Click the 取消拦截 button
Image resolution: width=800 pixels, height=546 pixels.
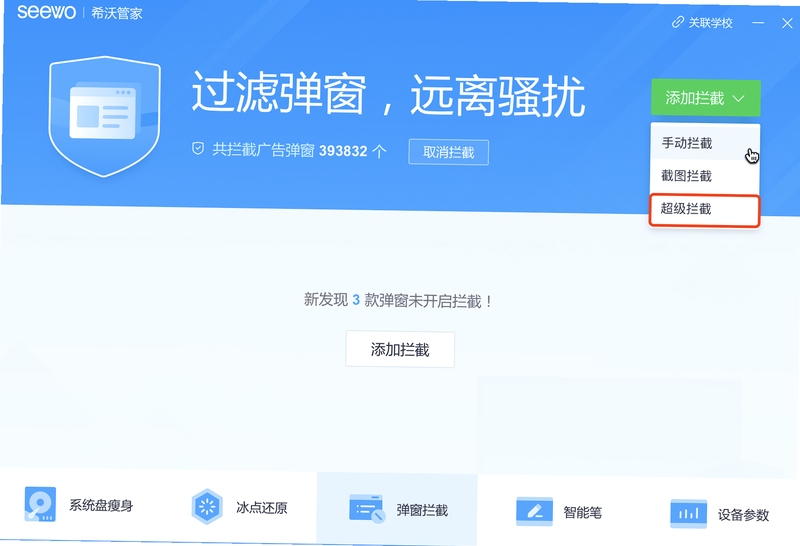click(x=448, y=152)
